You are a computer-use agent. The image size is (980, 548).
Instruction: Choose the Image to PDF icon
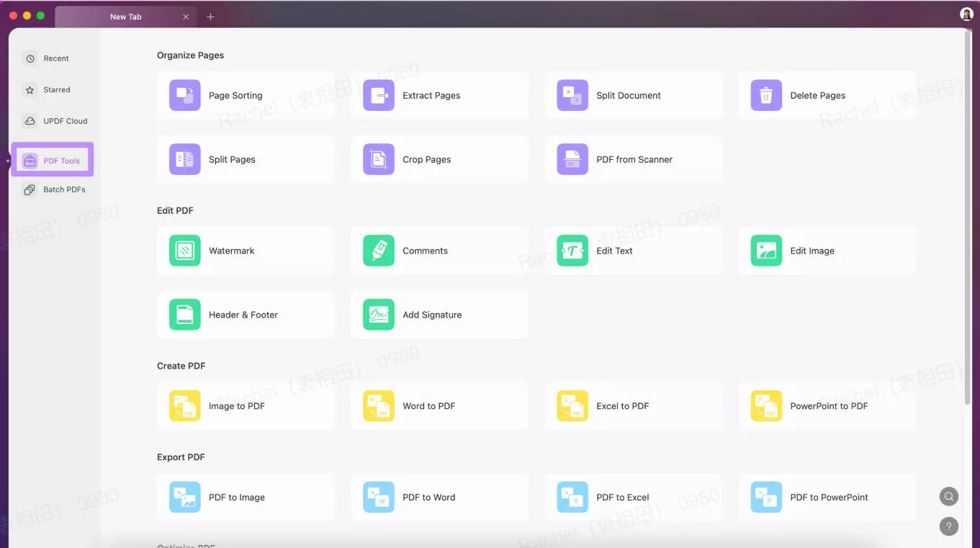[x=184, y=406]
